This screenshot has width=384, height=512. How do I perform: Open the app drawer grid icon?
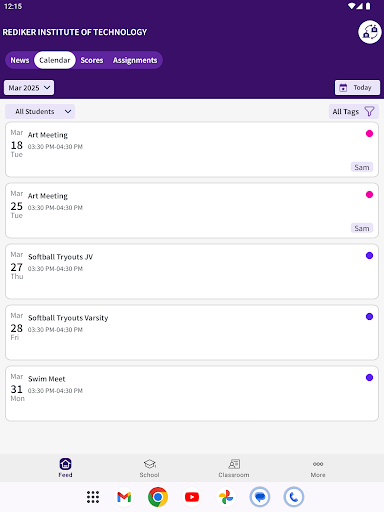click(x=93, y=497)
